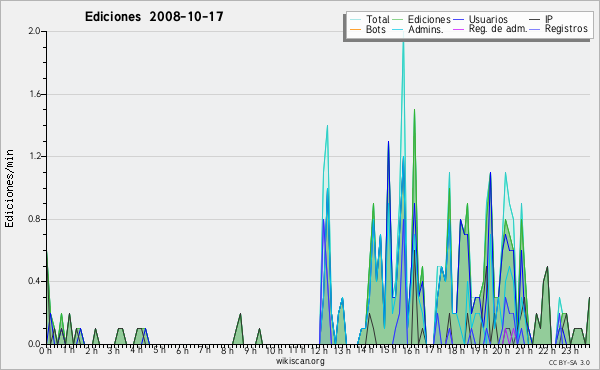Click the '12 h' x-axis label

319,351
